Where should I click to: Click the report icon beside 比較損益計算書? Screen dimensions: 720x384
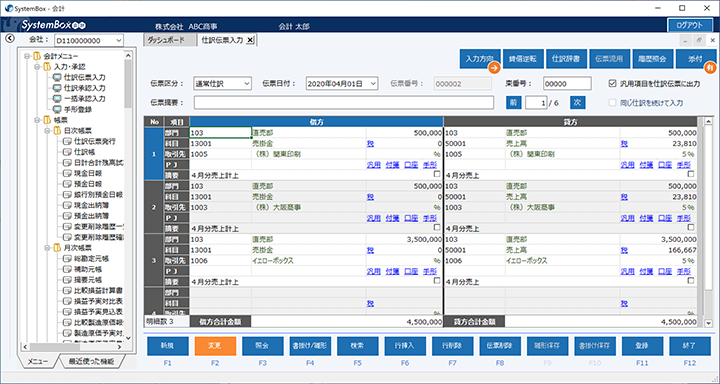(67, 291)
